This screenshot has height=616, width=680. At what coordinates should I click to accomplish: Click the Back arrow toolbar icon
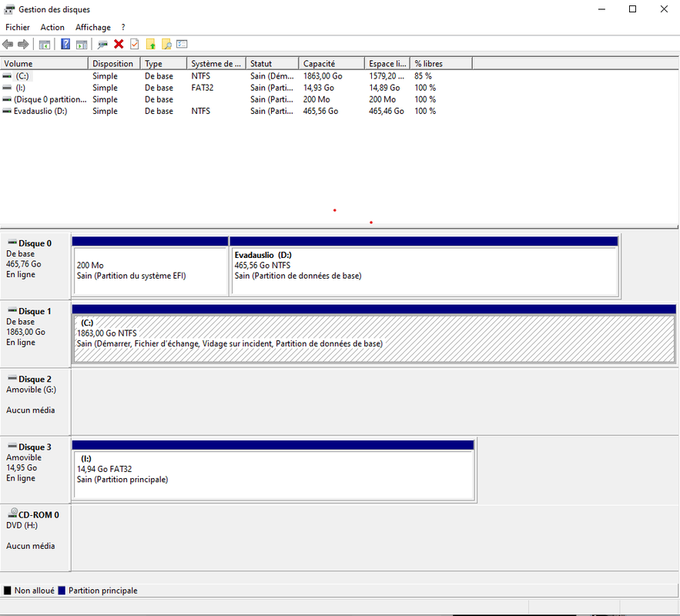[x=8, y=44]
